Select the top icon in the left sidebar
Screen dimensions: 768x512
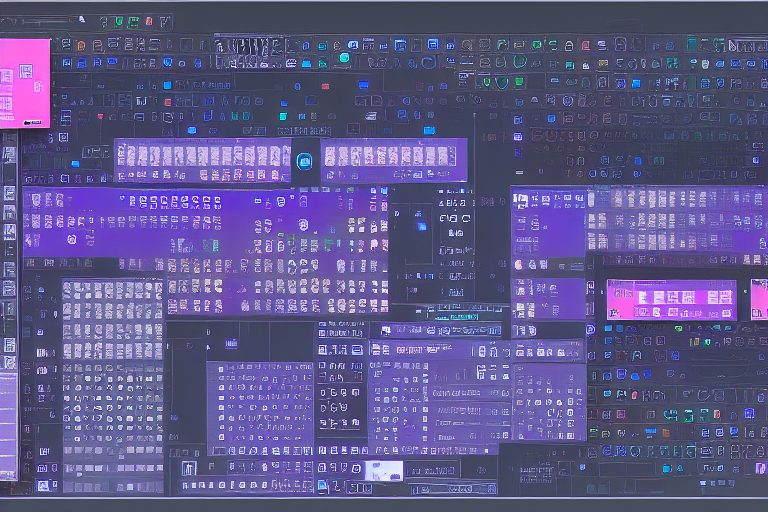[9, 155]
